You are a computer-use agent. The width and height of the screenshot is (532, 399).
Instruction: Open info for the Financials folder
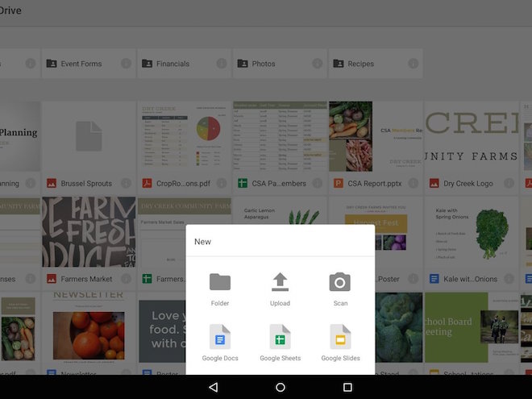click(222, 64)
